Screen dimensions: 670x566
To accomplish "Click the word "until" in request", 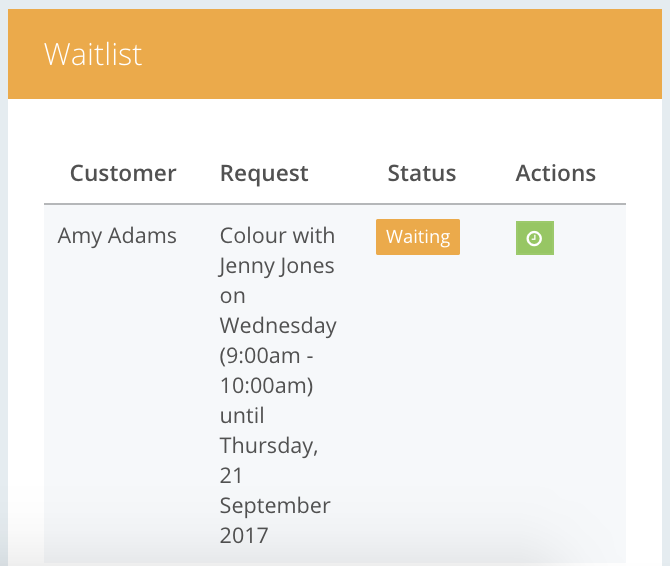I will [x=242, y=416].
